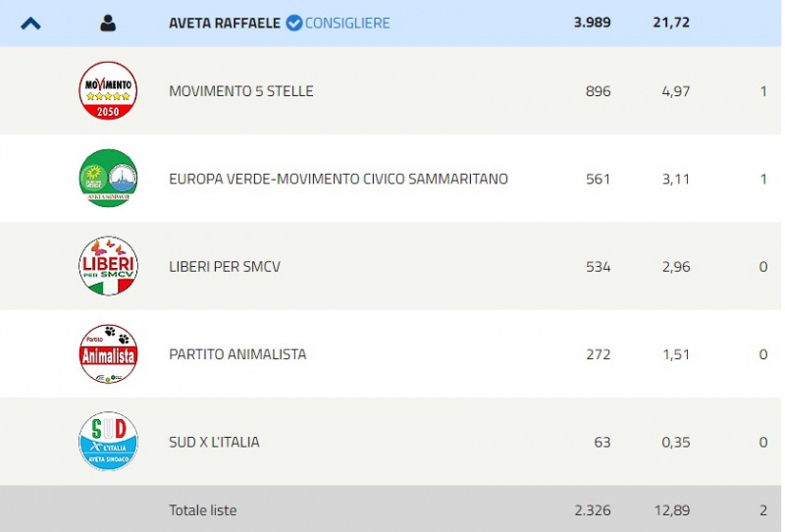Collapse the Aveta Raffaele candidate row
This screenshot has width=785, height=532.
click(30, 23)
